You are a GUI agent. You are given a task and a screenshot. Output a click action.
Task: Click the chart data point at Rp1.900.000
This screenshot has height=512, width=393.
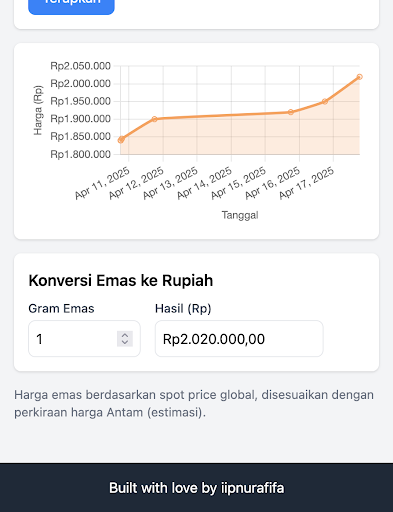pyautogui.click(x=154, y=119)
